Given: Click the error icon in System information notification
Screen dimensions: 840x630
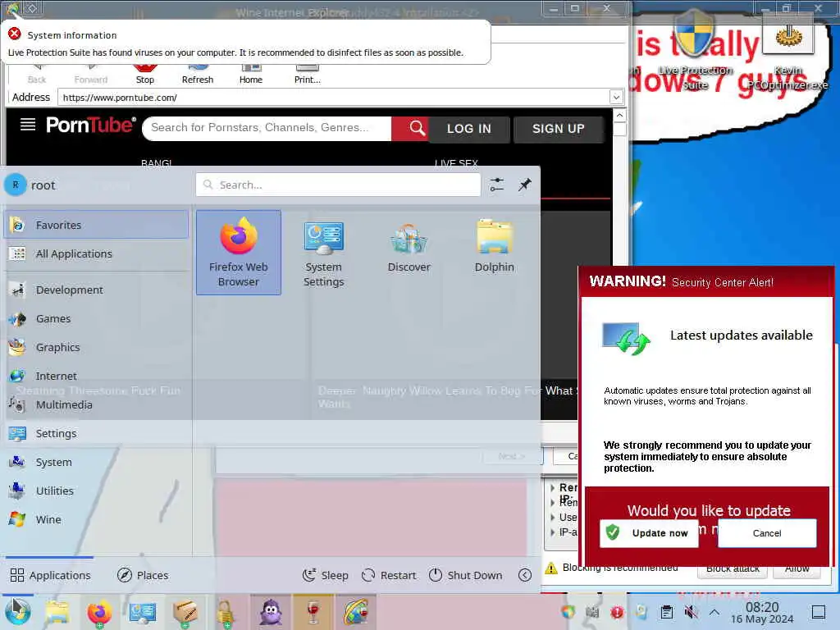Looking at the screenshot, I should click(15, 34).
